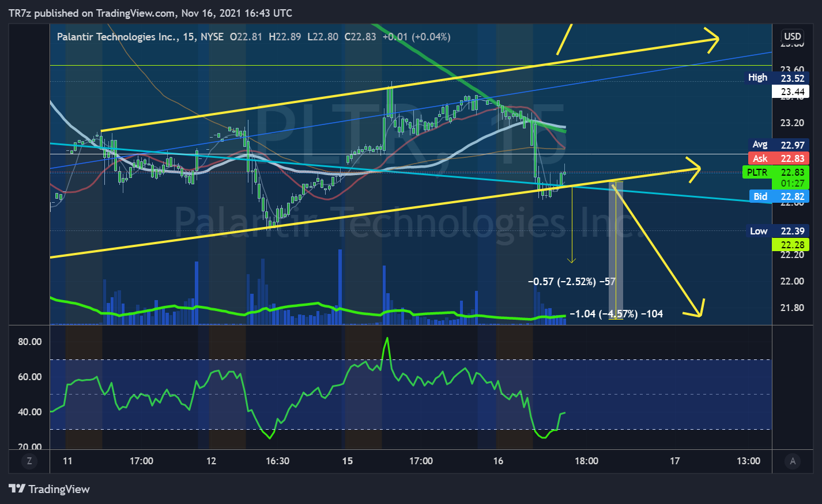Click 13:00 on the time axis

[748, 461]
